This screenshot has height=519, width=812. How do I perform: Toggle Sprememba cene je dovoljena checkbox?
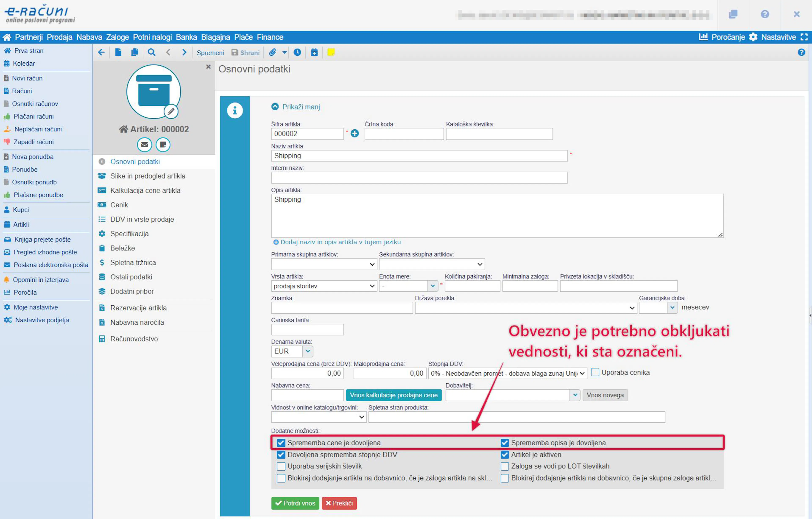[281, 442]
